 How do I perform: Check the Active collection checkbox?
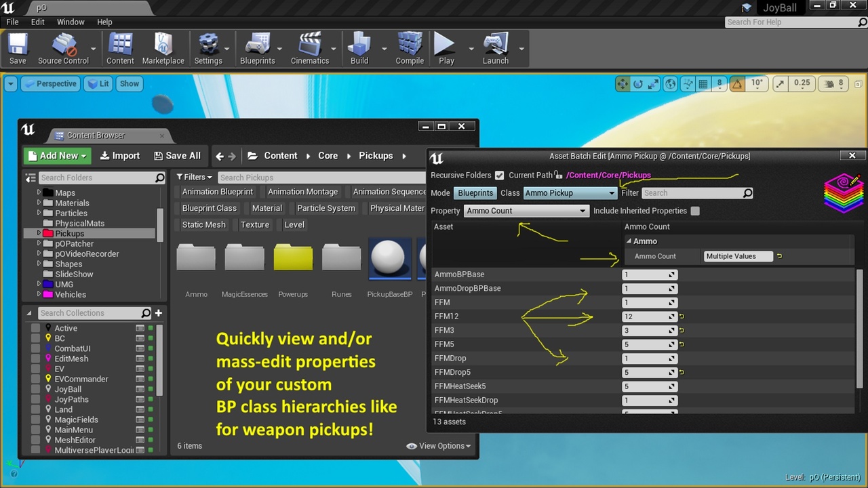coord(36,328)
